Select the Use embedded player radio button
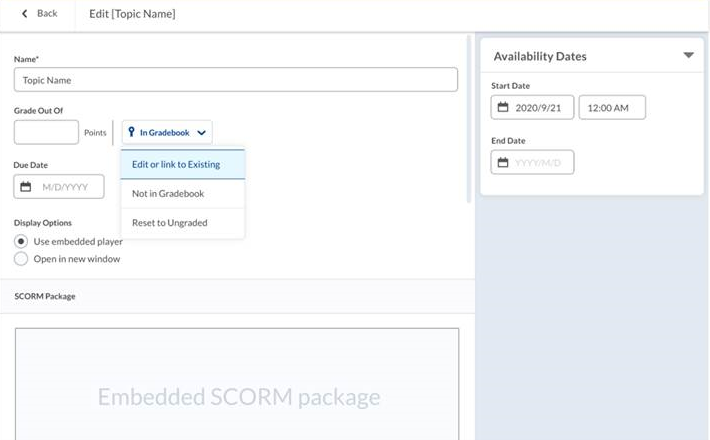The width and height of the screenshot is (710, 440). tap(21, 241)
